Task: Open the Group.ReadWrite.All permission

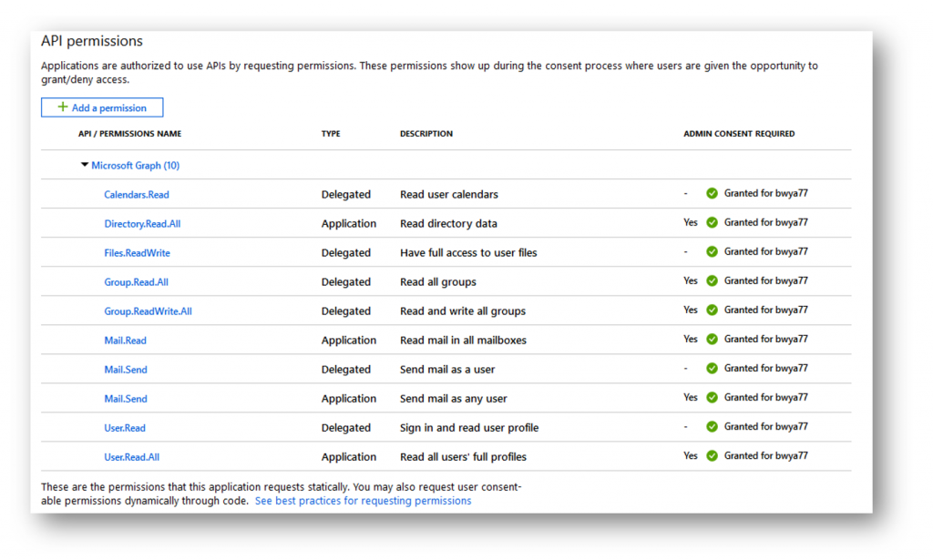Action: [x=148, y=311]
